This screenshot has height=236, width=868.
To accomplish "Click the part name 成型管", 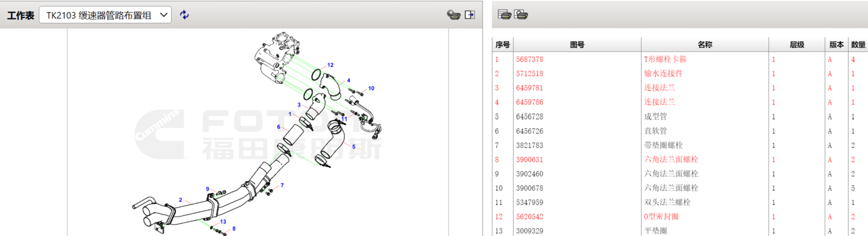I will pos(655,117).
